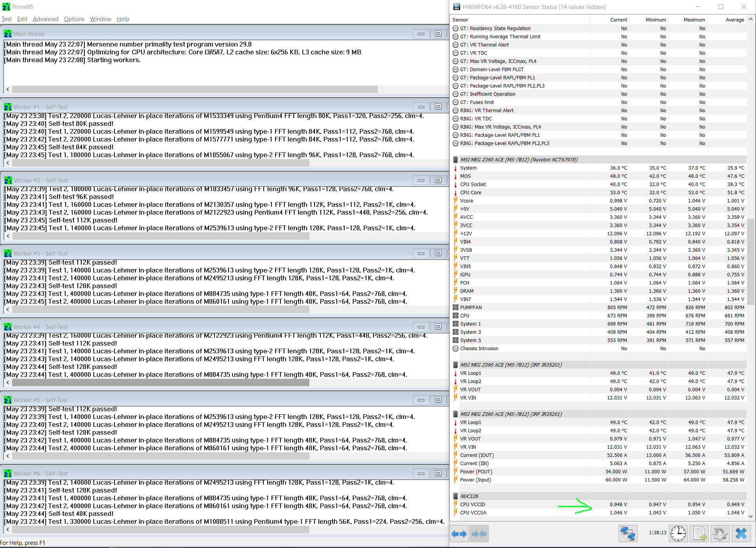The width and height of the screenshot is (756, 548).
Task: Select the NUC126 sensor group header
Action: 469,496
